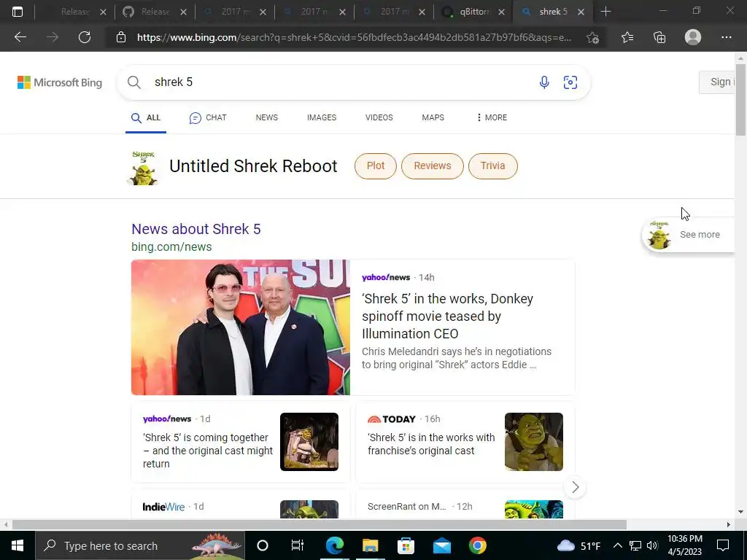This screenshot has width=747, height=560.
Task: Open the vertical tabs actions icon
Action: pos(18,12)
